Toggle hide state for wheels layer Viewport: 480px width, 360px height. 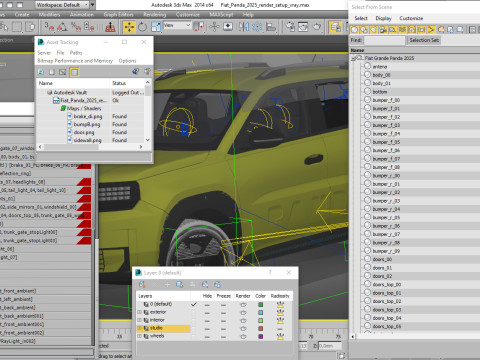click(x=207, y=337)
